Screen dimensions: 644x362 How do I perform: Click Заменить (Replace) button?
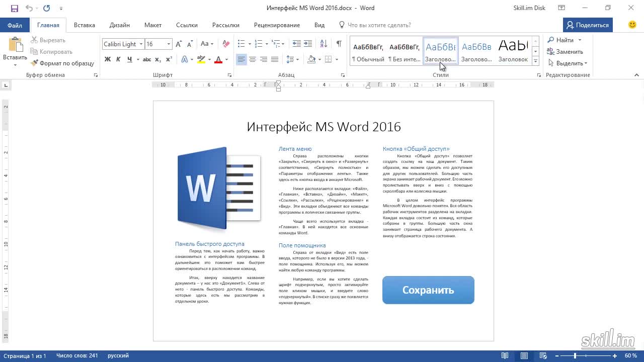point(566,52)
